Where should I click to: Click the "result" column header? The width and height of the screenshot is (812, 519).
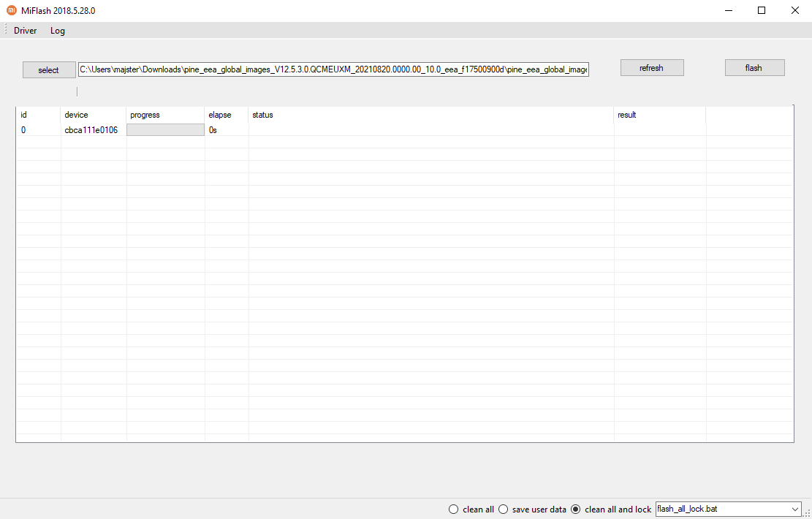point(626,115)
